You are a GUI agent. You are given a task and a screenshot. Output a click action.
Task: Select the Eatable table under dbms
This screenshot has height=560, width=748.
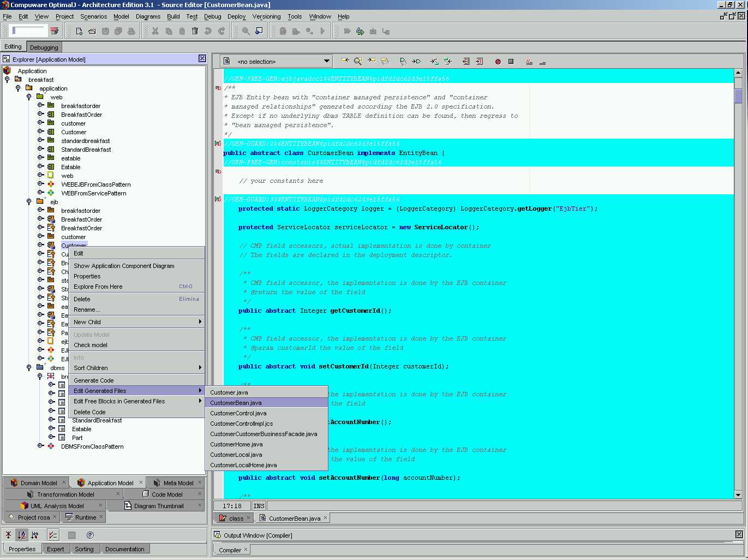[82, 429]
